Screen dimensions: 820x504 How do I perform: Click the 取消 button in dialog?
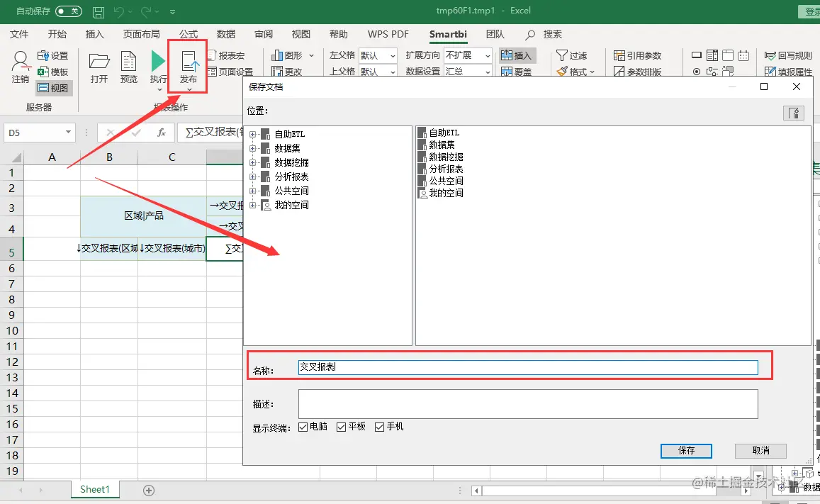click(760, 451)
